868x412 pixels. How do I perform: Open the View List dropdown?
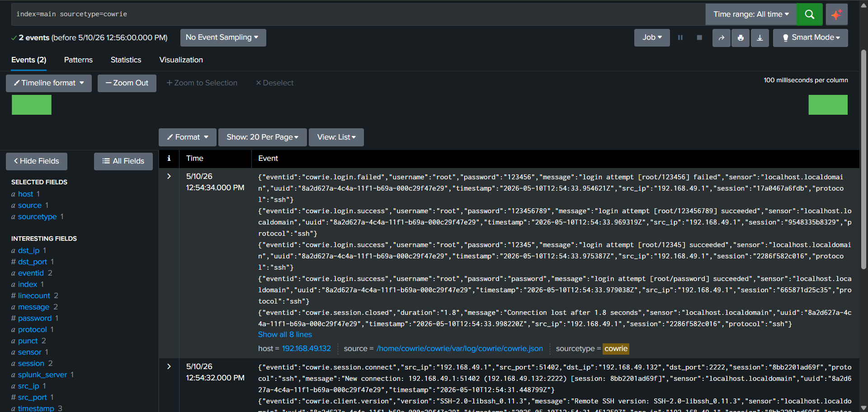click(x=336, y=137)
